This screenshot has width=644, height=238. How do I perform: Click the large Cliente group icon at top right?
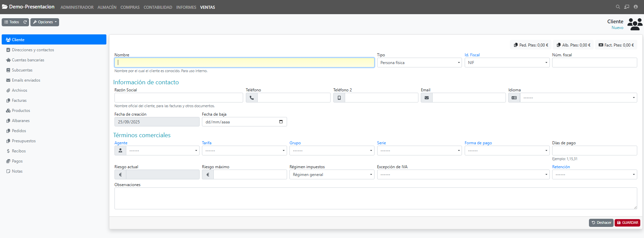pos(635,24)
